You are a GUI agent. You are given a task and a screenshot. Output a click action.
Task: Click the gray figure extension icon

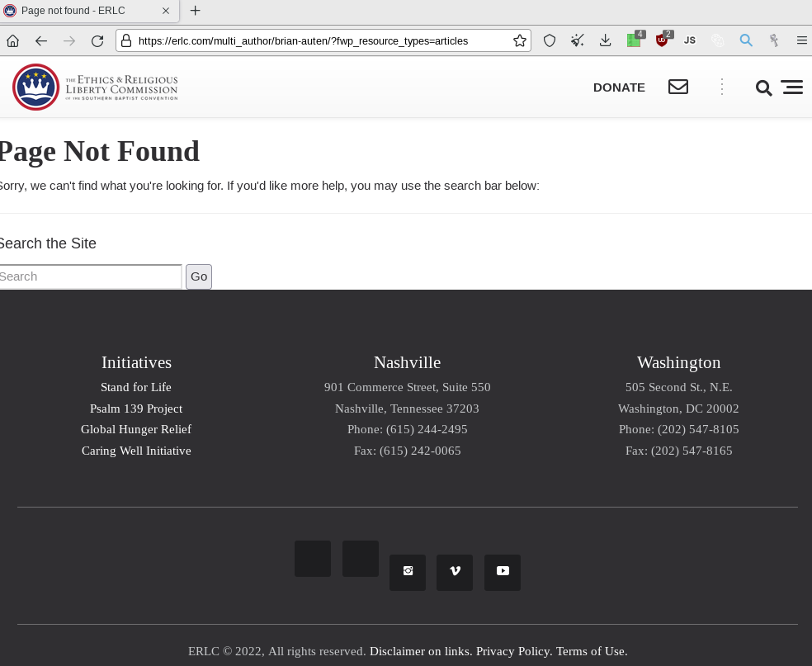click(774, 41)
